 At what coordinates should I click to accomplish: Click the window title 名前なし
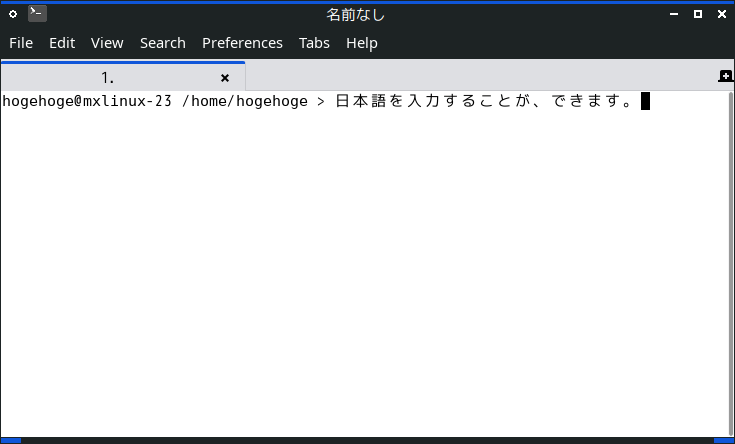[356, 15]
